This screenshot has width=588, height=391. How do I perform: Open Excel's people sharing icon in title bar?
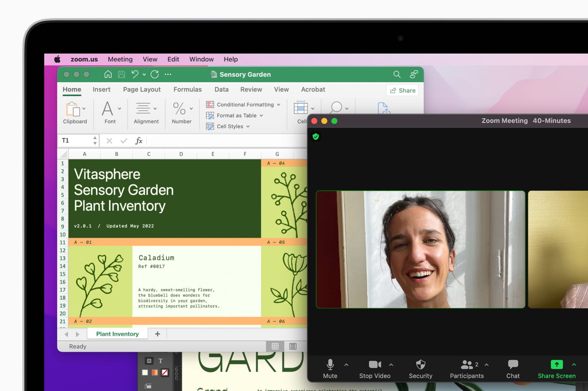414,74
